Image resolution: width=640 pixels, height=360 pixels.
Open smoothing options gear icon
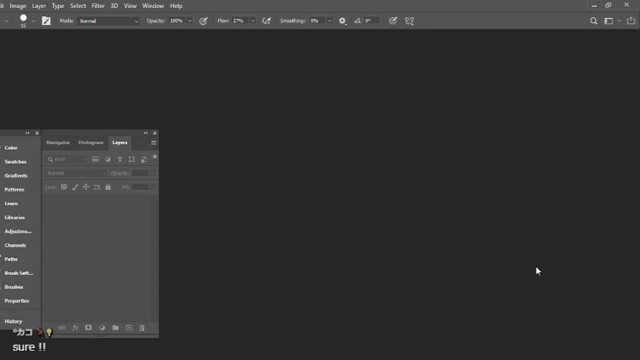coord(342,21)
